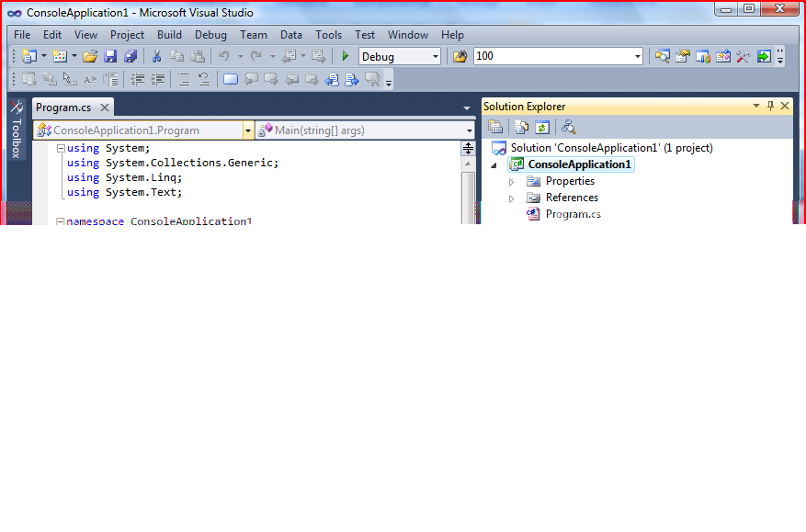Image resolution: width=806 pixels, height=532 pixels.
Task: Collapse the using directives outlining block
Action: pyautogui.click(x=61, y=148)
